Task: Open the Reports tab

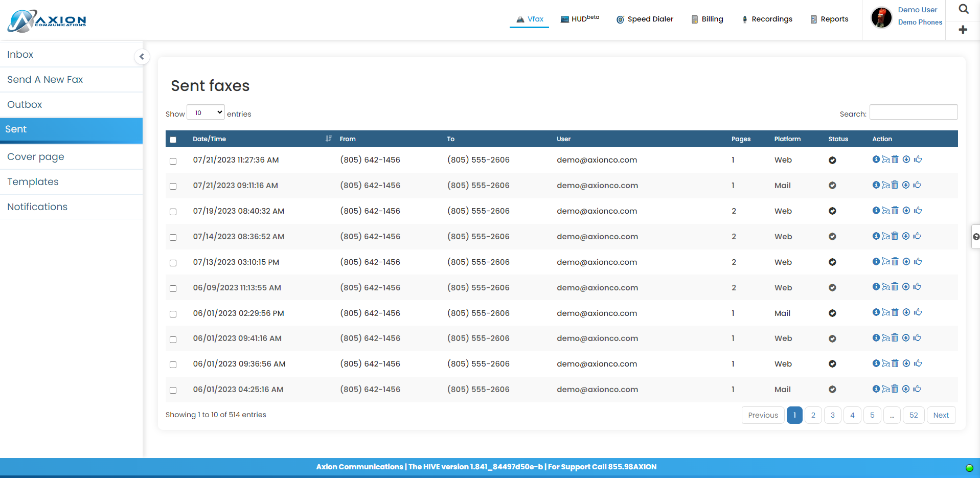Action: tap(829, 19)
